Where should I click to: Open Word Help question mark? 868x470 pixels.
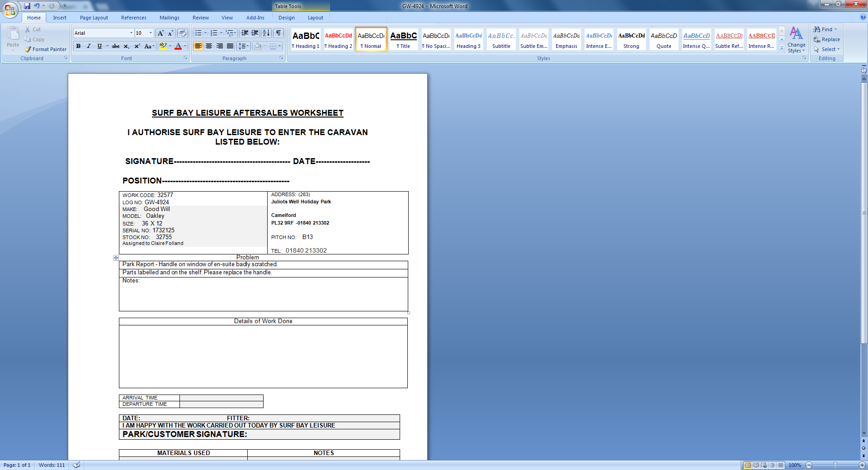(x=863, y=17)
